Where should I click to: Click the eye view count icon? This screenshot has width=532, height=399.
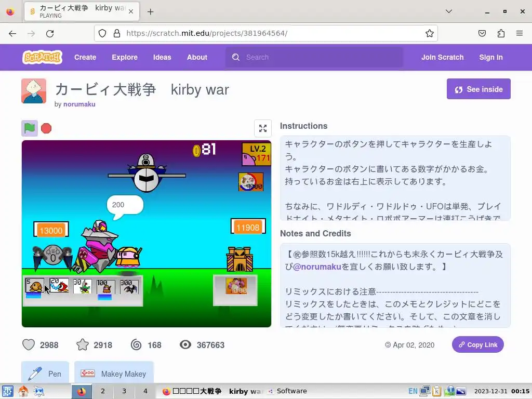[185, 345]
